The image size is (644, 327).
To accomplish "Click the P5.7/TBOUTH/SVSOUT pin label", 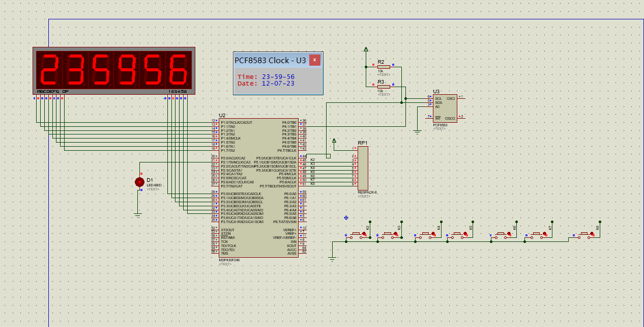I will click(x=279, y=186).
